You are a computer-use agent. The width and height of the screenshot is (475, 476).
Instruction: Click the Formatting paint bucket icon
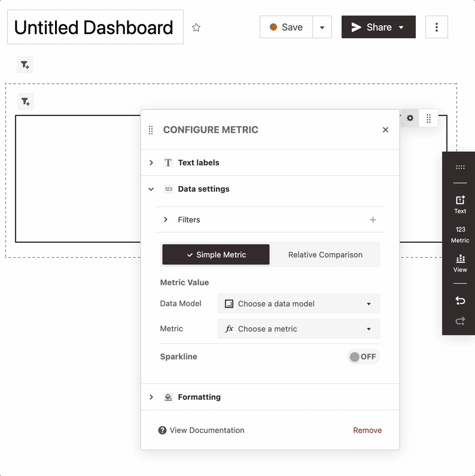coord(168,397)
